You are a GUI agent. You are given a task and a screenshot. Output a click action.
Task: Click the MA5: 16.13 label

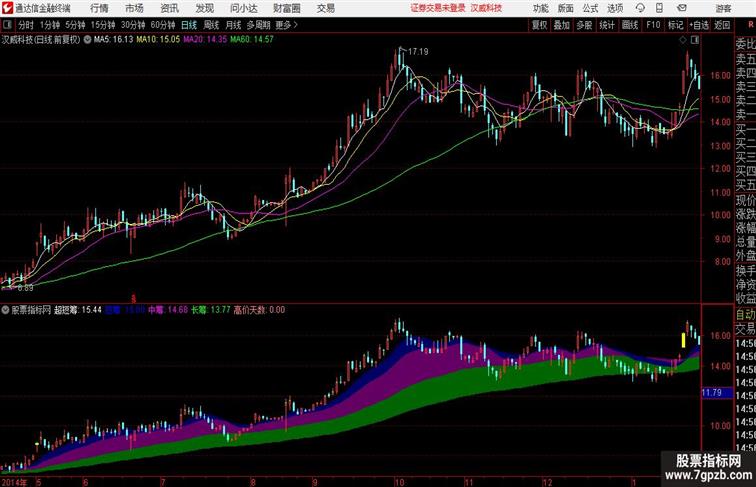coord(113,40)
